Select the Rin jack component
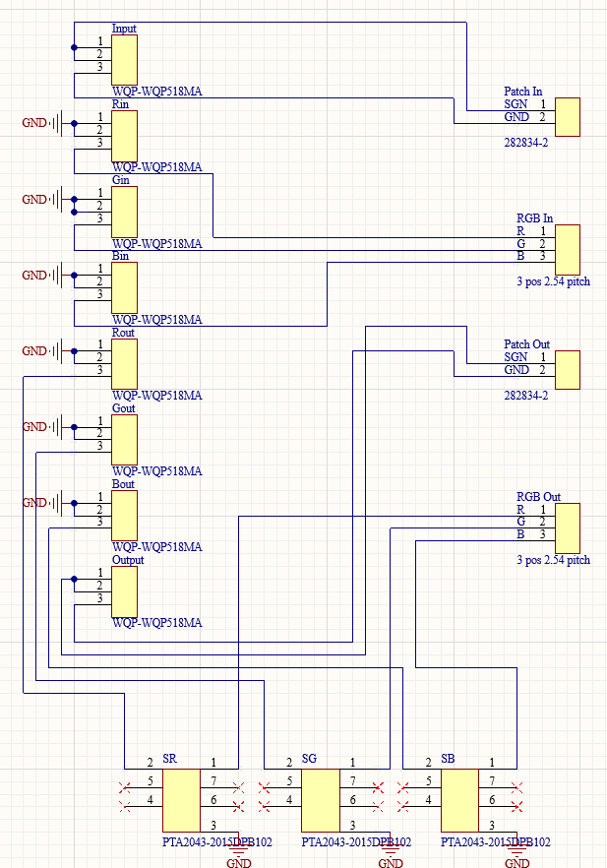Screen dimensions: 607x868 (x=125, y=136)
